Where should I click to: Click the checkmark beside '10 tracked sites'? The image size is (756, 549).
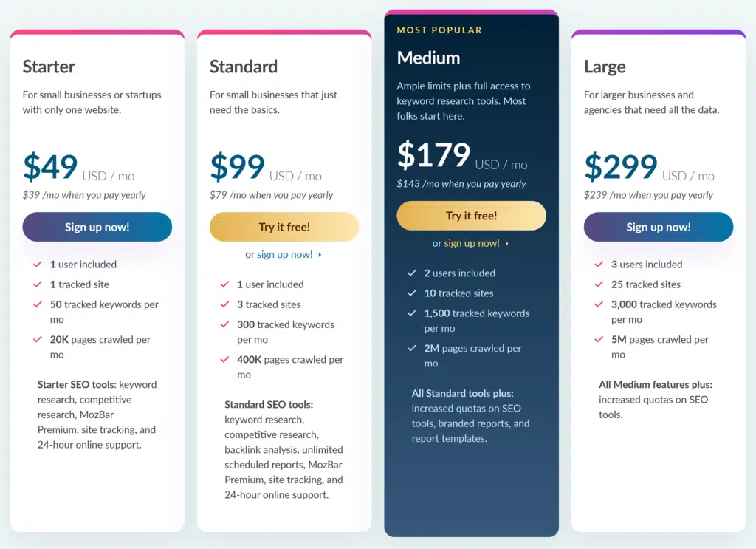coord(414,293)
